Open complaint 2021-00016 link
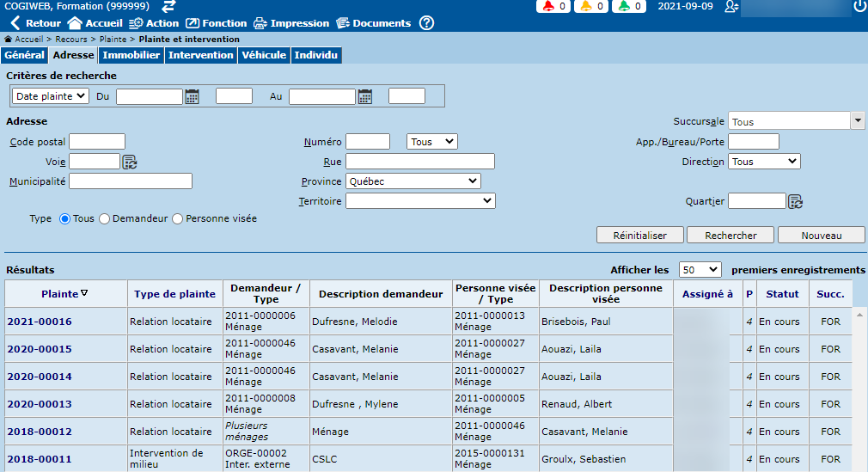This screenshot has height=472, width=868. click(x=40, y=322)
